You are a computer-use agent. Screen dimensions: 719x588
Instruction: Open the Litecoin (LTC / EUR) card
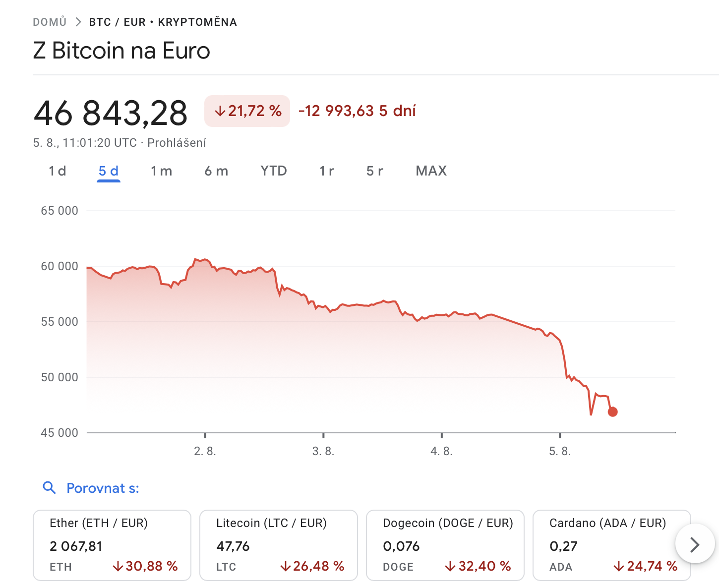(279, 545)
